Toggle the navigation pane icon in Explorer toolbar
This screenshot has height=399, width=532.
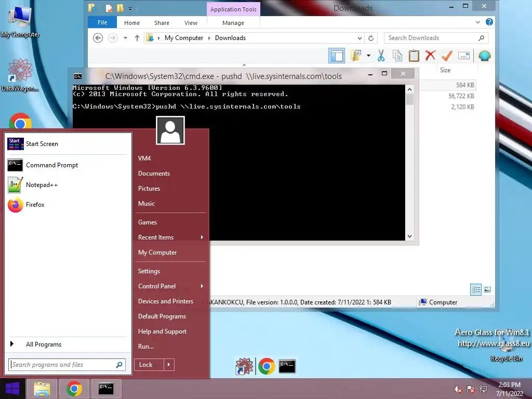pos(337,56)
